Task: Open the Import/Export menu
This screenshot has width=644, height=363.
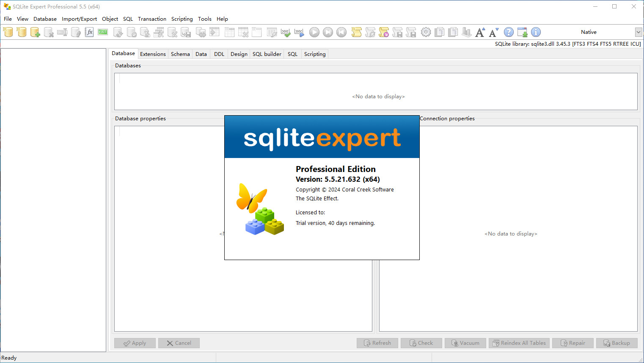Action: coord(79,19)
